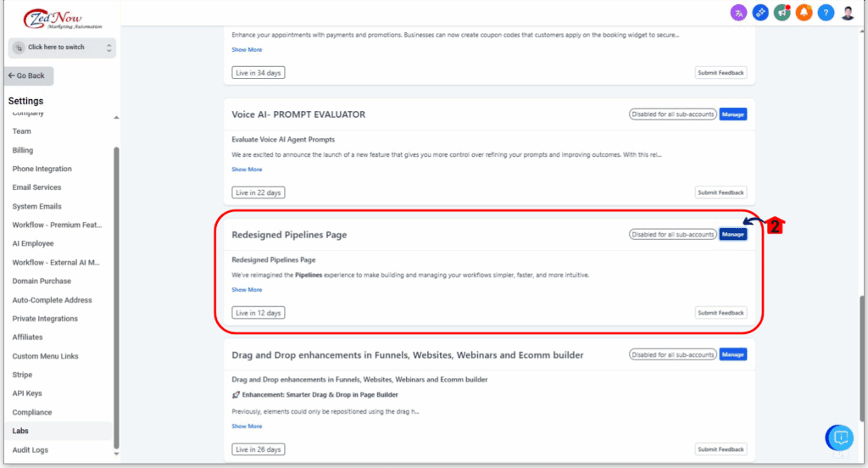Image resolution: width=868 pixels, height=468 pixels.
Task: Click the 'Live in 34 days' badge
Action: click(x=258, y=73)
